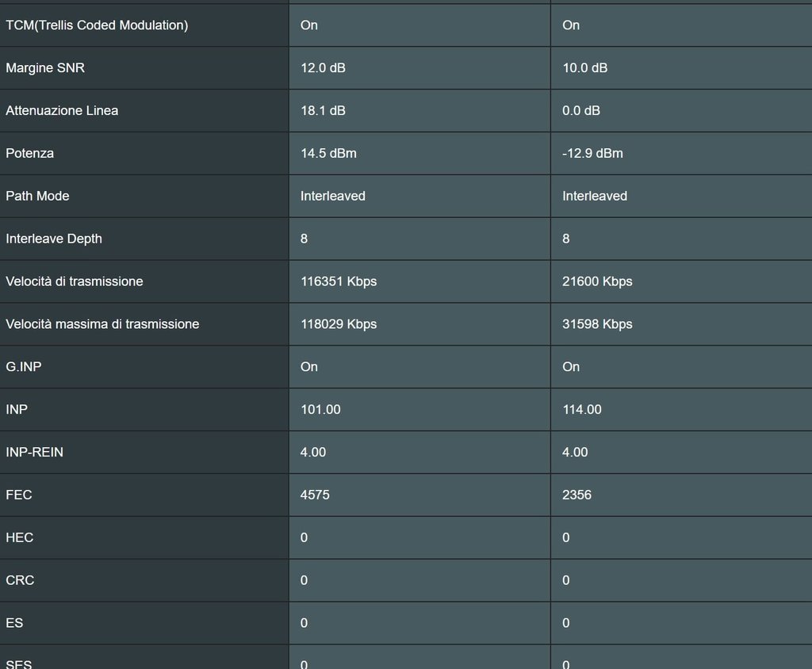Click the 'Potenza' row label
Viewport: 812px width, 669px height.
pyautogui.click(x=29, y=153)
